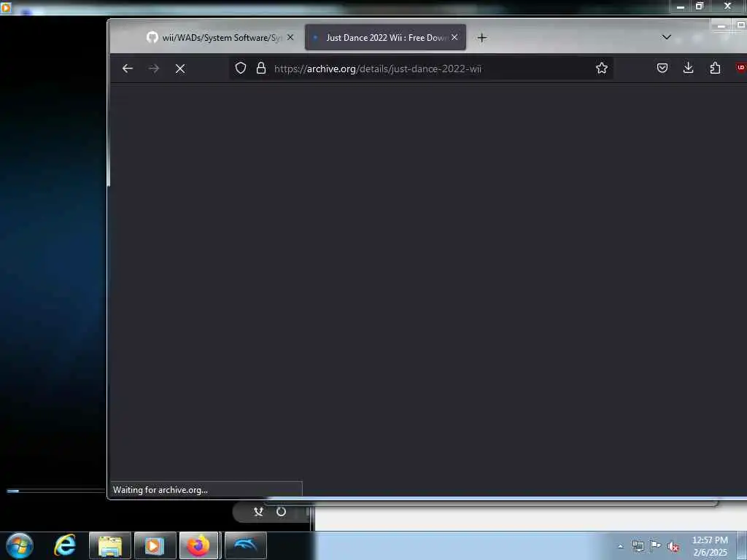Open the tracking protection shield icon
The width and height of the screenshot is (747, 560).
[241, 68]
